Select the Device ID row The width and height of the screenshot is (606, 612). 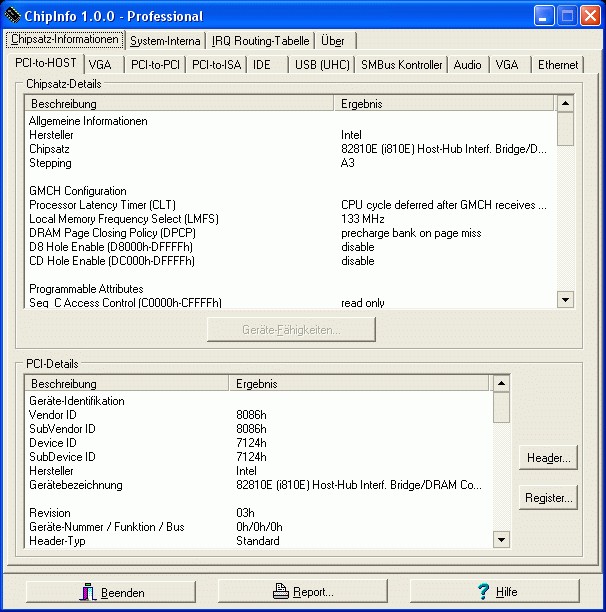(259, 443)
